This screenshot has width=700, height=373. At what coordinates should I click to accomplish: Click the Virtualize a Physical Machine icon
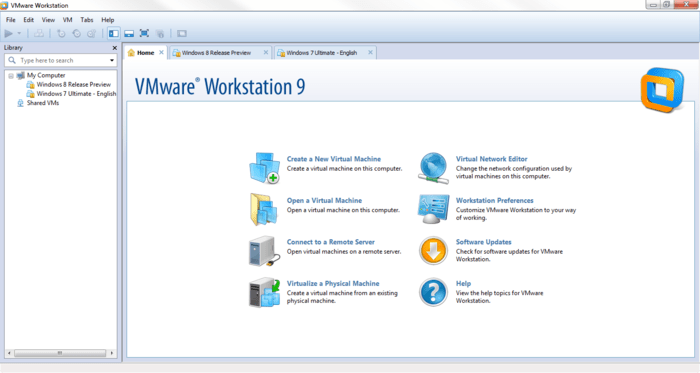pyautogui.click(x=264, y=293)
